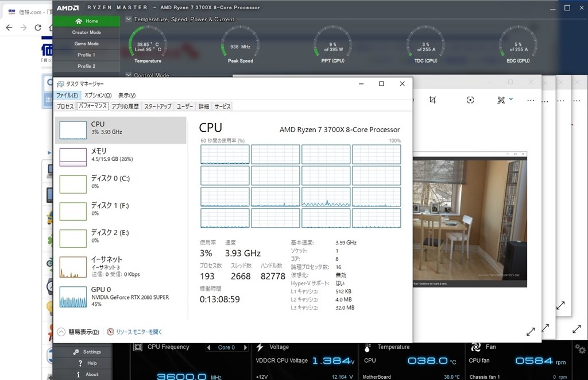Collapse the Control Mode section

click(129, 75)
